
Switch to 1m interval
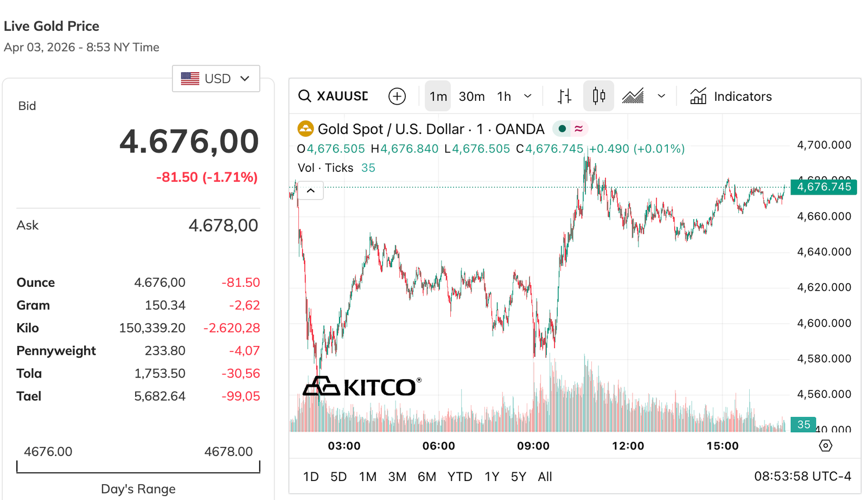[x=438, y=97]
